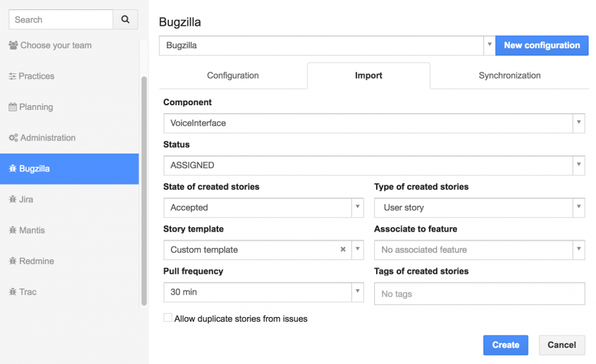Click the bug icon beside Bugzilla in sidebar
This screenshot has width=596, height=364.
[x=13, y=168]
